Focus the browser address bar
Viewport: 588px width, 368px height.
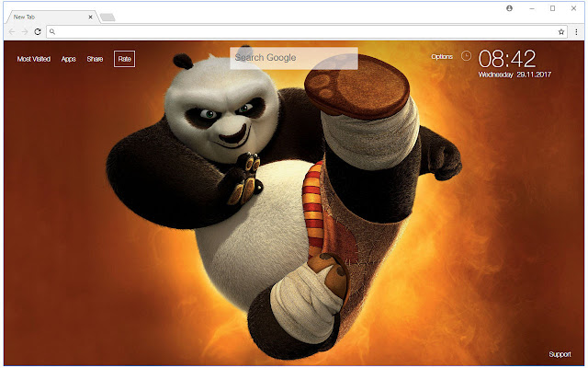coord(306,32)
